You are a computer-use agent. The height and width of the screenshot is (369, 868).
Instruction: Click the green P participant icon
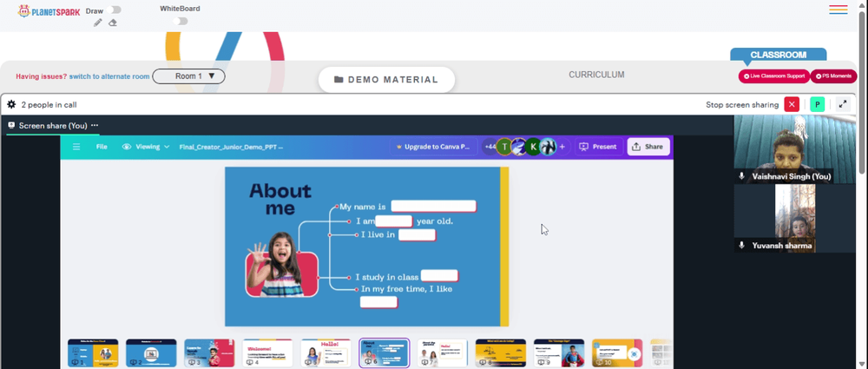point(817,104)
